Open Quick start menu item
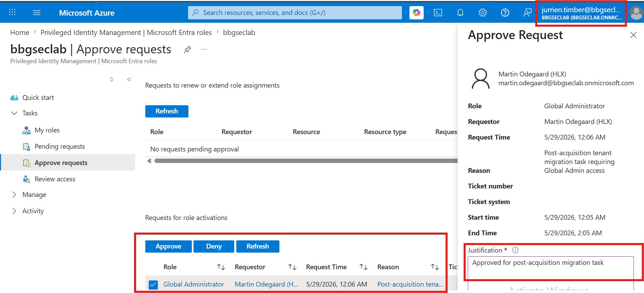 (x=38, y=98)
